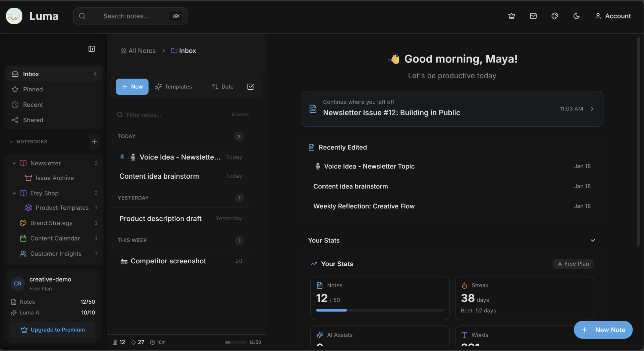Open the mail icon in header
This screenshot has width=644, height=351.
(533, 16)
